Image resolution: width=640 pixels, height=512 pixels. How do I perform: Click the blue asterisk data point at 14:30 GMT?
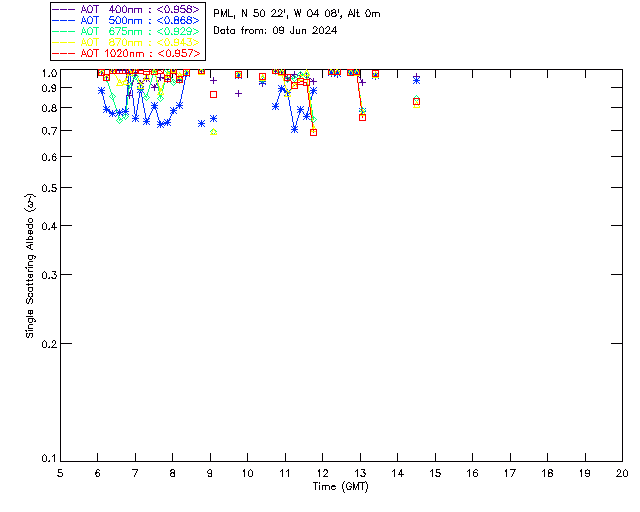(x=416, y=81)
